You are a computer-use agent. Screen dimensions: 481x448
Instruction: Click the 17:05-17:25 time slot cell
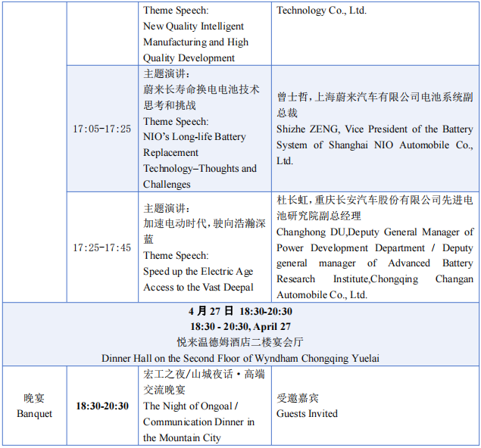point(102,129)
